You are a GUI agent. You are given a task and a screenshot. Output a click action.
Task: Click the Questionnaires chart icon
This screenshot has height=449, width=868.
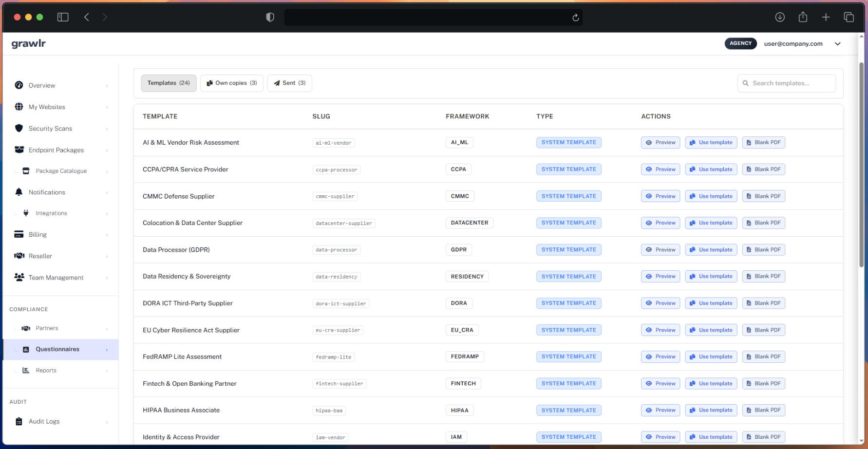[26, 349]
